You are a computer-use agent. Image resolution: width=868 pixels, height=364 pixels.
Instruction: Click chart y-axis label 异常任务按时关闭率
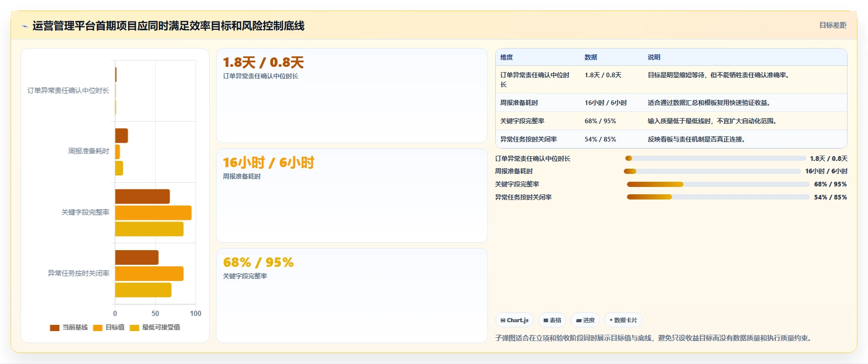(x=79, y=274)
